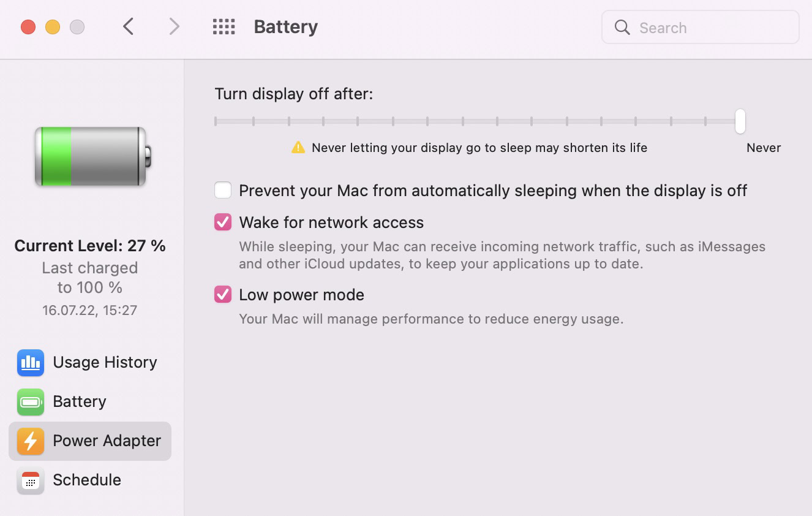This screenshot has height=516, width=812.
Task: Click the forward chevron arrow
Action: (x=175, y=27)
